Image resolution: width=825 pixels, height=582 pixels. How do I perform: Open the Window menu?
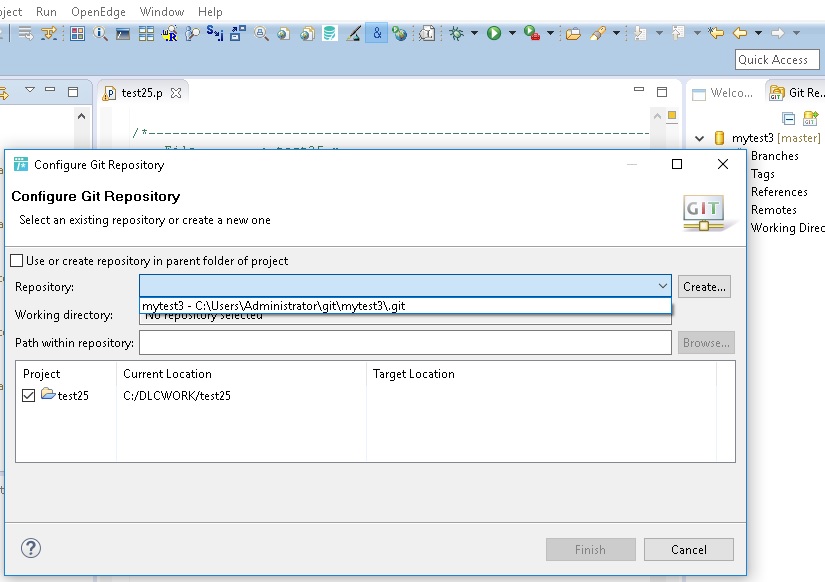coord(162,12)
